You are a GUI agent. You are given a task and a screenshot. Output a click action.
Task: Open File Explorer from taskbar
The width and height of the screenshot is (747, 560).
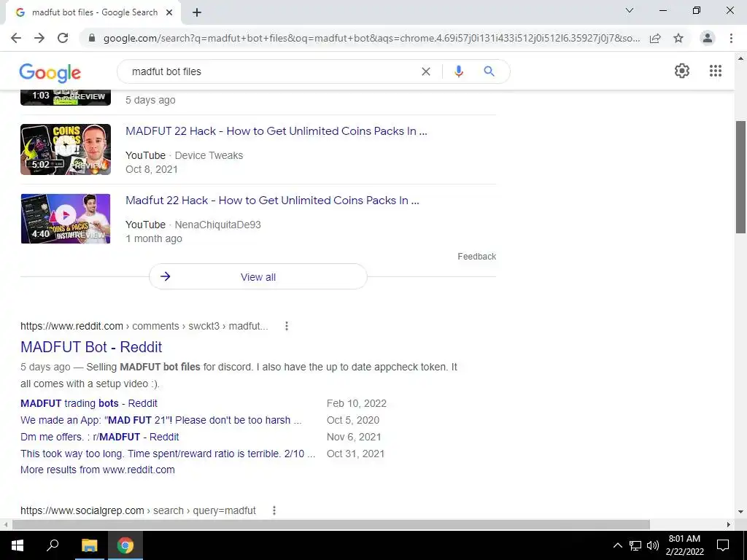[89, 545]
